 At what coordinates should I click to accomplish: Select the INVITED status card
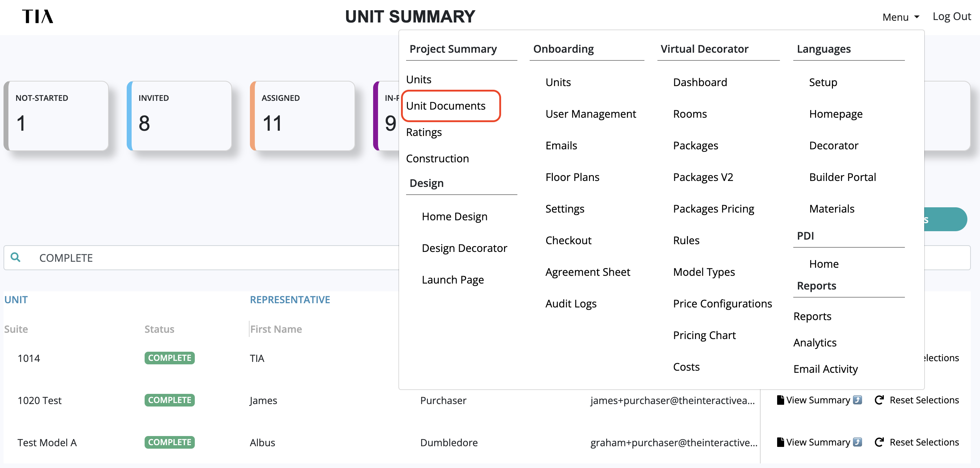click(179, 116)
